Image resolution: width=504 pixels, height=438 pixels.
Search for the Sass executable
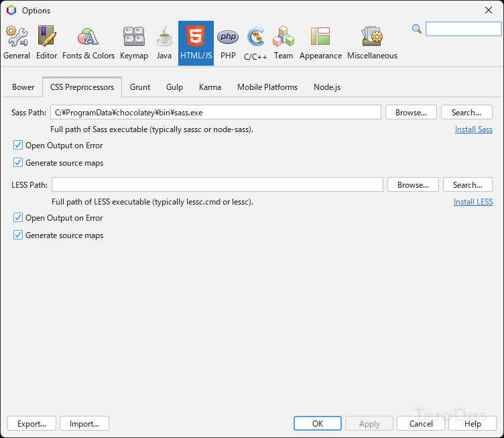[x=466, y=112]
